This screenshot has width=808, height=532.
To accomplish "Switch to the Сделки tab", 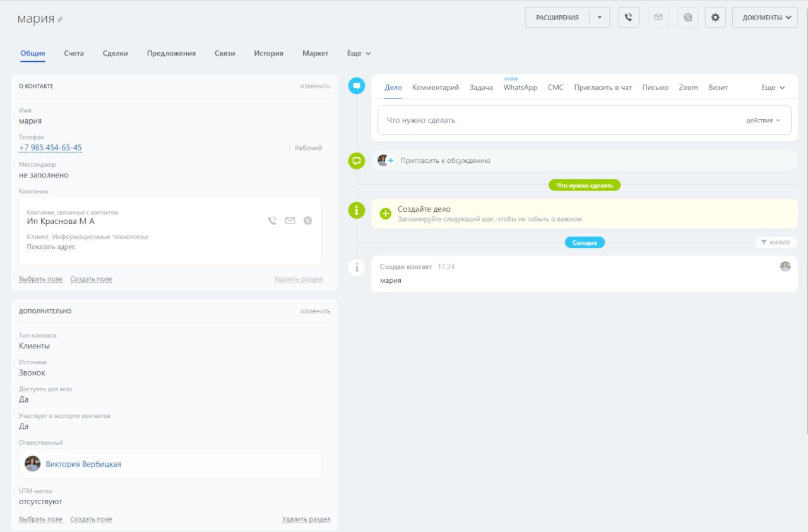I will pos(116,54).
